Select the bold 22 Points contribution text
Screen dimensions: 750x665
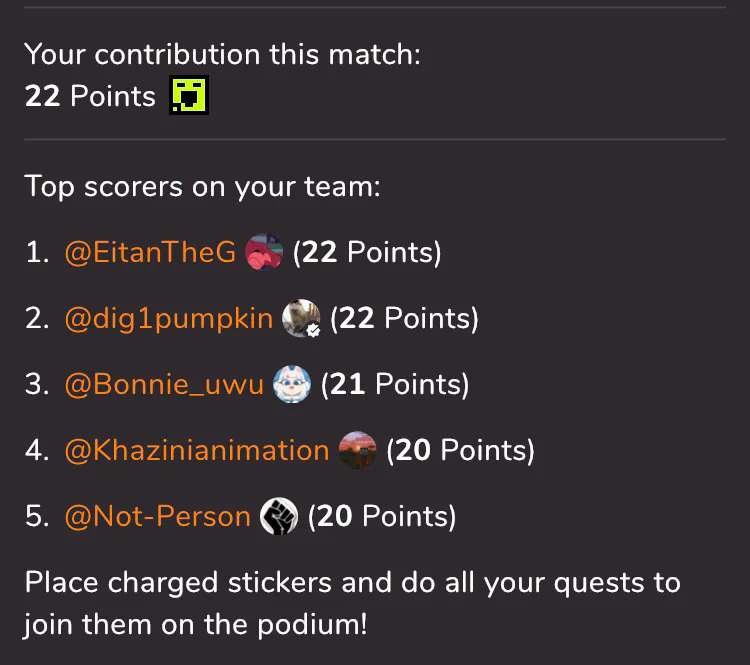(90, 96)
